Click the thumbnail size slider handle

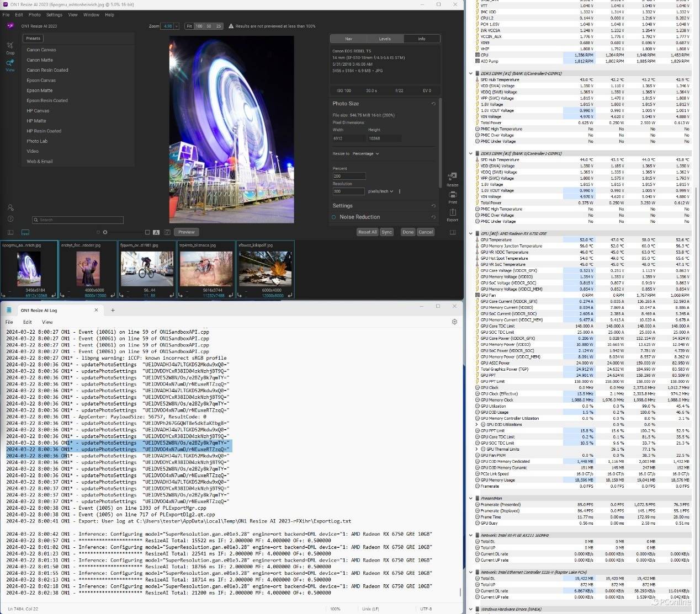coord(105,232)
